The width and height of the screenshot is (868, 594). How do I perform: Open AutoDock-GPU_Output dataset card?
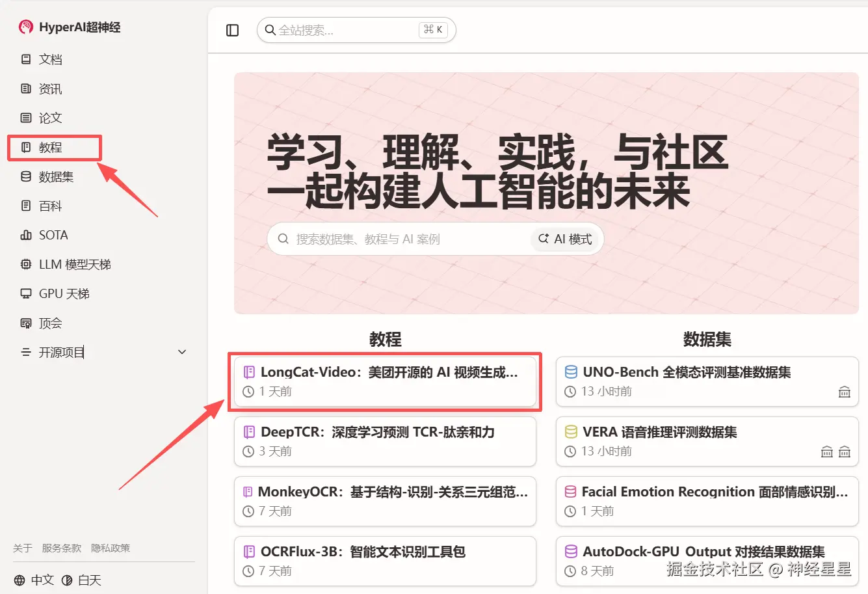coord(707,561)
